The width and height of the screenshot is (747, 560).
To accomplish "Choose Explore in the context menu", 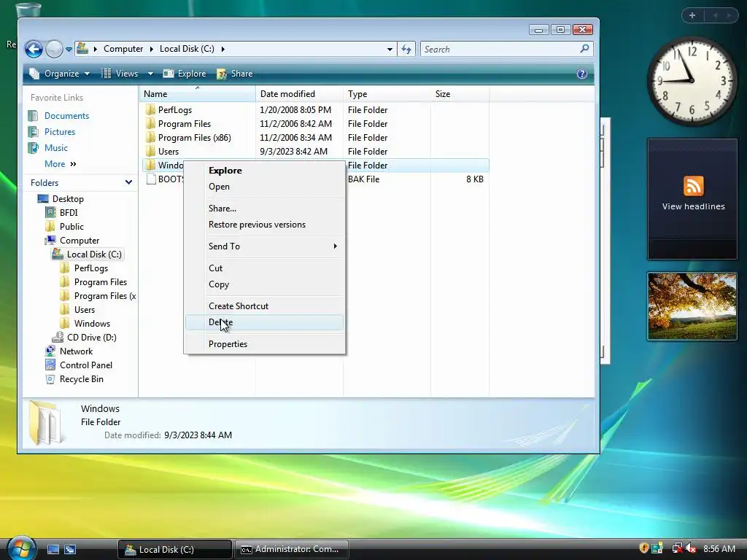I will 264,171.
